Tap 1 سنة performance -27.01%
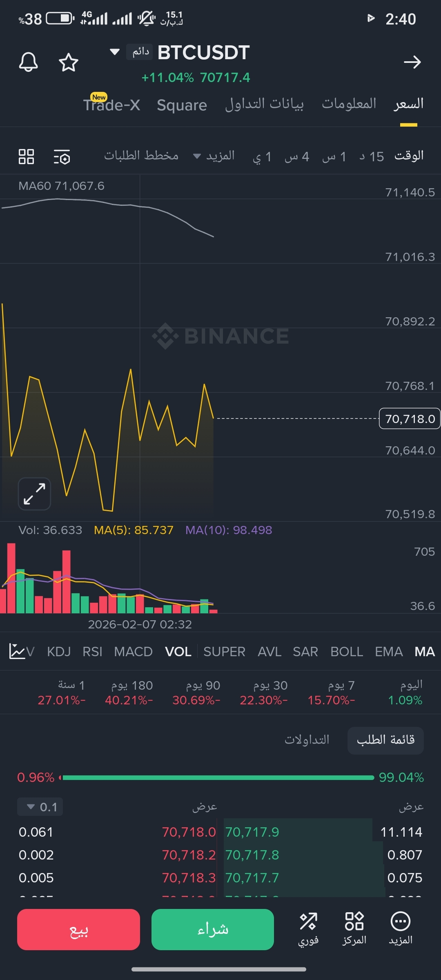 tap(62, 693)
